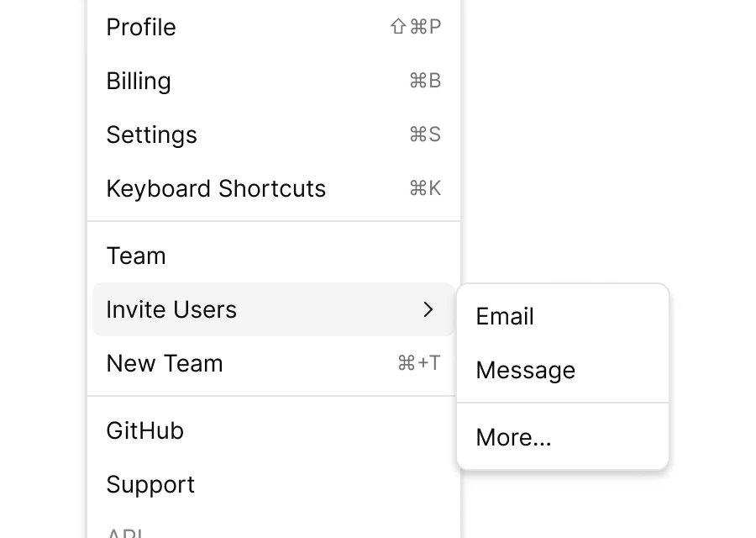
Task: Click the shift-command-P shortcut hint
Action: coord(415,27)
